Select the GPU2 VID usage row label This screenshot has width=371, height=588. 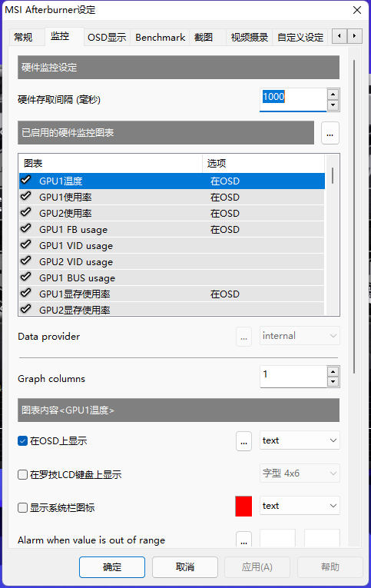[x=76, y=262]
